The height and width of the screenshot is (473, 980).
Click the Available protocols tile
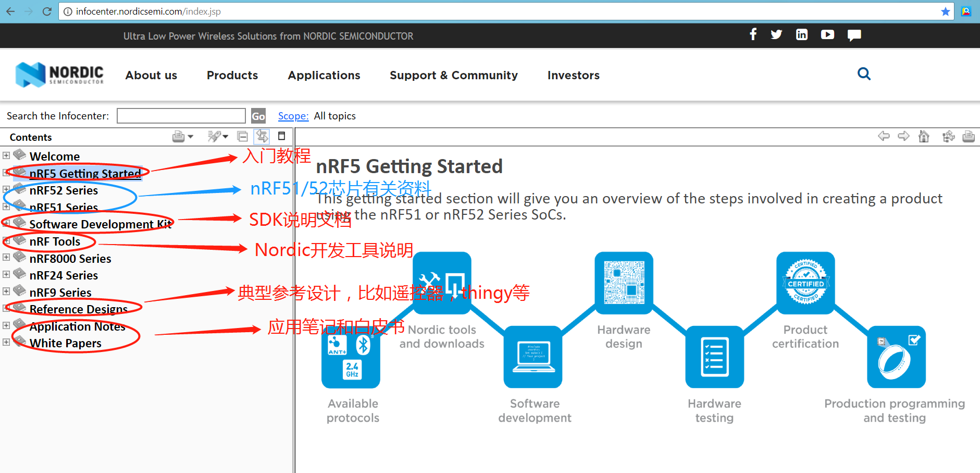[351, 357]
